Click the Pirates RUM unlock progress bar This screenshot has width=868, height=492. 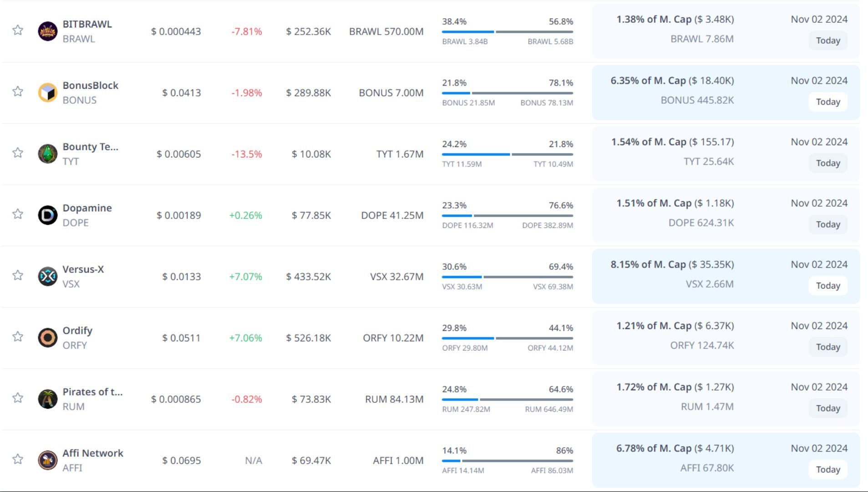[507, 400]
